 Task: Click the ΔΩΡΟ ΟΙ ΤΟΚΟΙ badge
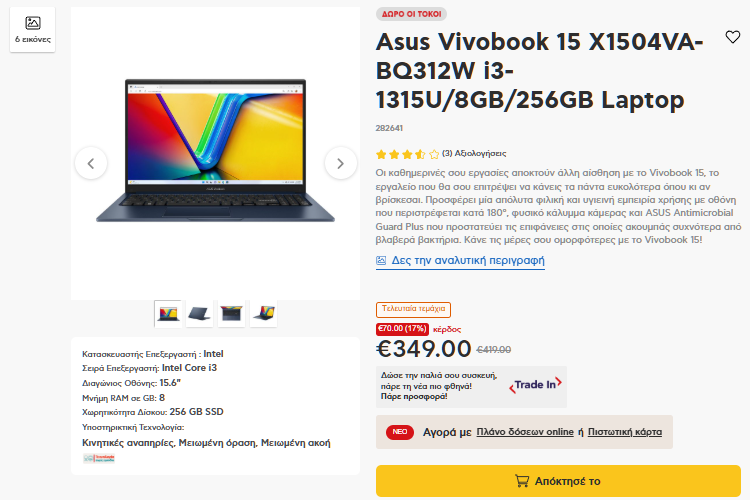pyautogui.click(x=411, y=14)
